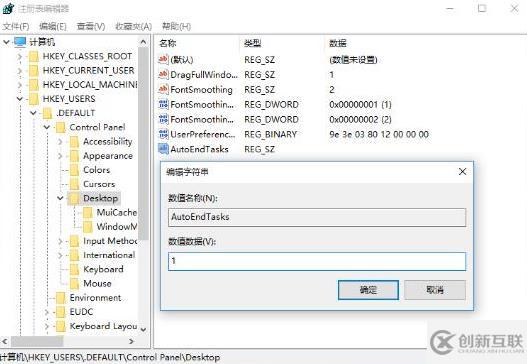Click the (默认) string value icon

(x=163, y=59)
